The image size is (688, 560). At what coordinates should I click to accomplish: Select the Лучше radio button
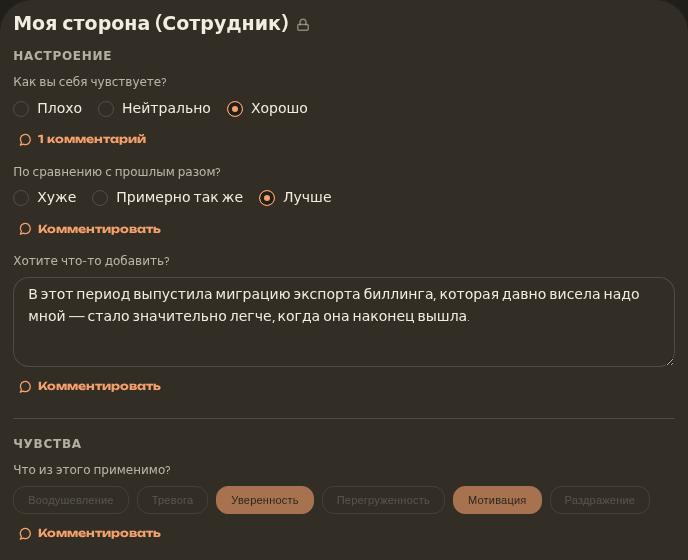pos(267,198)
